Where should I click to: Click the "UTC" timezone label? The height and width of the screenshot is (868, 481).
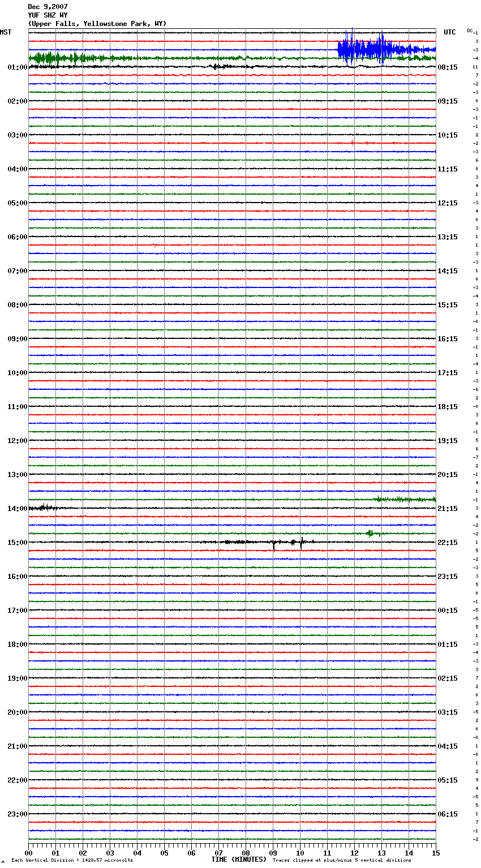[x=450, y=32]
